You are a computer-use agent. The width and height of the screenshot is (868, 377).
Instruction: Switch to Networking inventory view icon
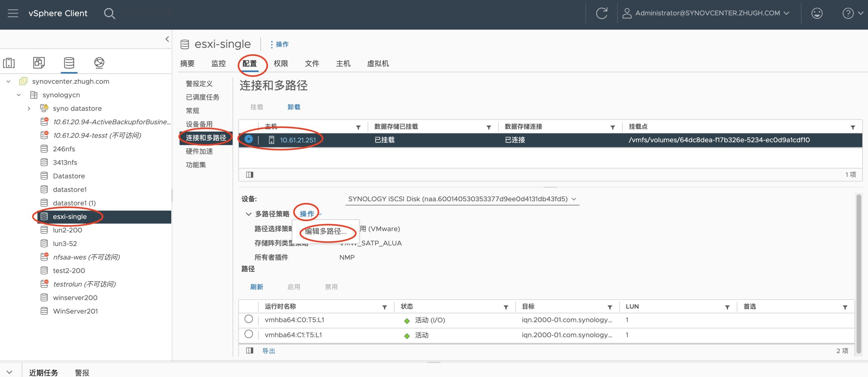click(99, 63)
